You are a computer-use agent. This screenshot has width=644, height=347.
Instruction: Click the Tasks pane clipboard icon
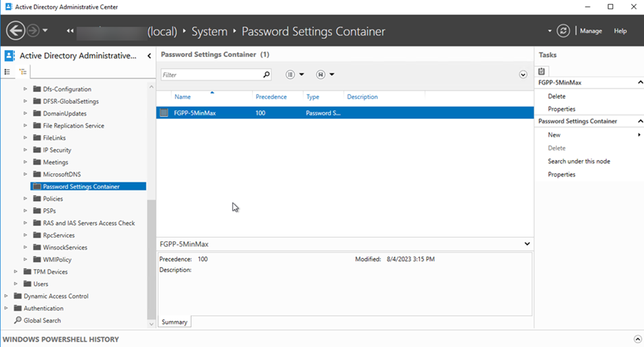coord(542,71)
